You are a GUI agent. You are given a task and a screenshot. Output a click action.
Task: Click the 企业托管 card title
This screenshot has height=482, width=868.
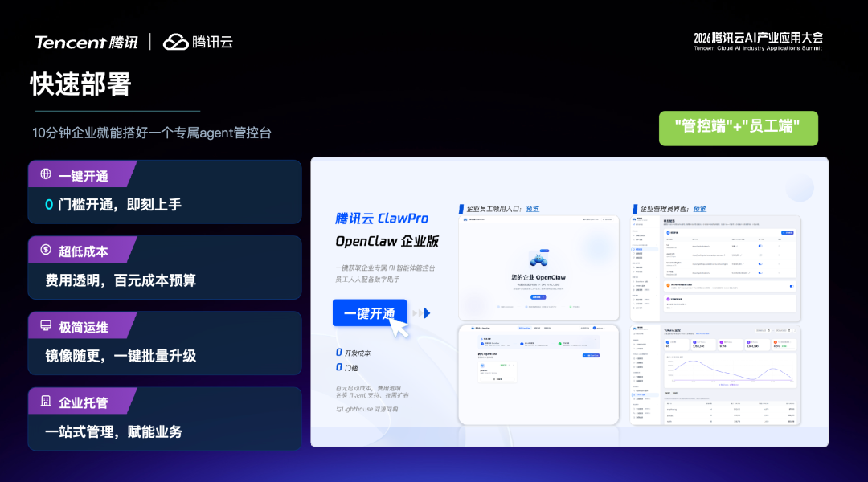(x=84, y=402)
